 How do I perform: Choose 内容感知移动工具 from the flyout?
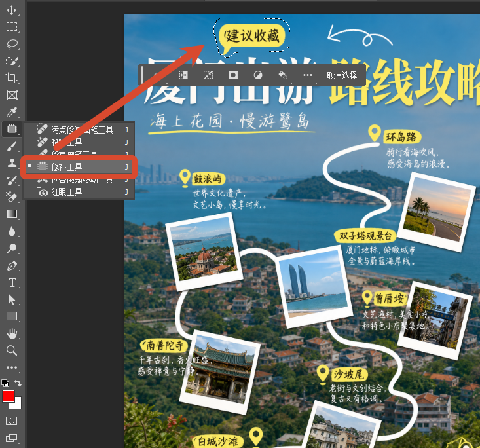click(80, 181)
